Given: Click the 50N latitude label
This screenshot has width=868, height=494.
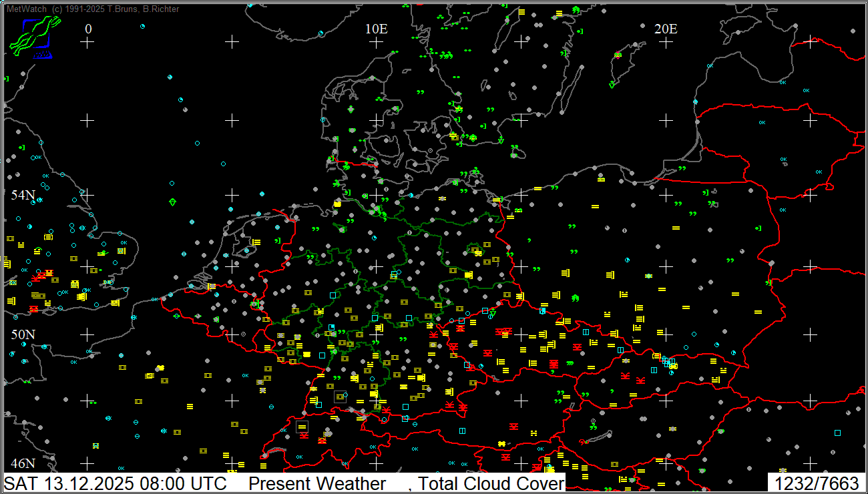Looking at the screenshot, I should 23,334.
